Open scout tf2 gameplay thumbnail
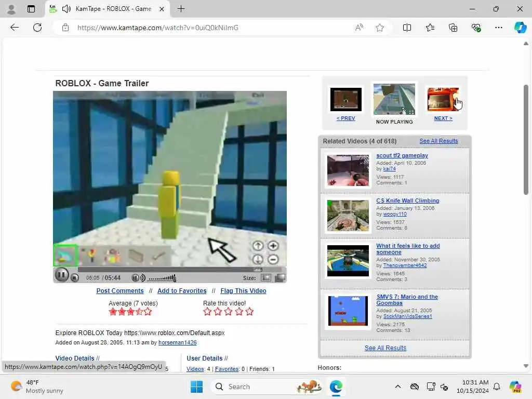This screenshot has width=532, height=399. [348, 170]
